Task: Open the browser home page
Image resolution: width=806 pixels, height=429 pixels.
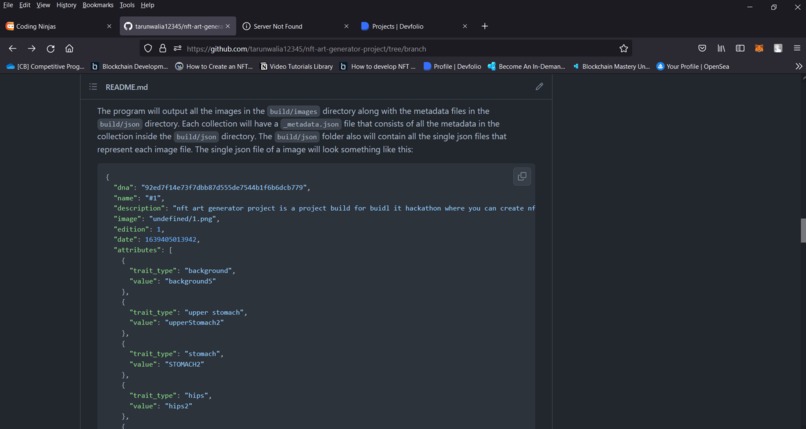Action: pyautogui.click(x=69, y=48)
